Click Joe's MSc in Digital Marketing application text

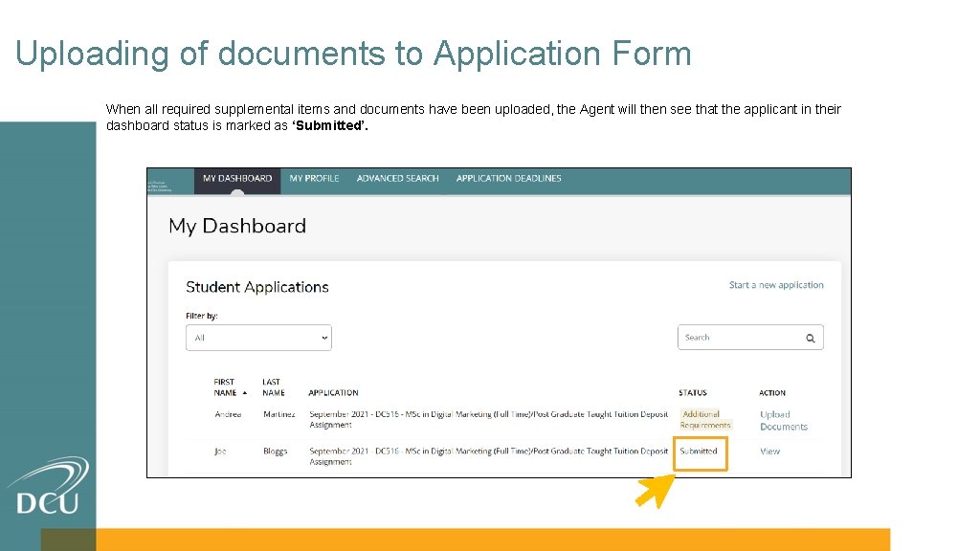pos(488,456)
